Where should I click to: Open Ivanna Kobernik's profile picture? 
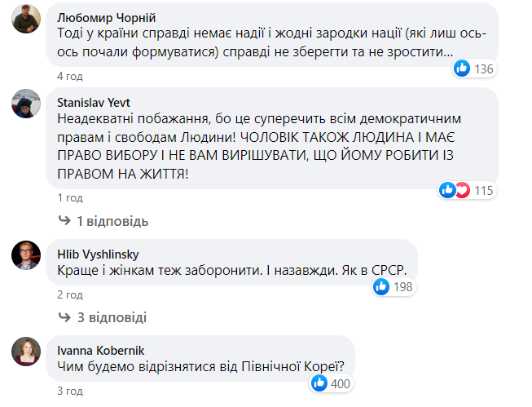pyautogui.click(x=26, y=352)
